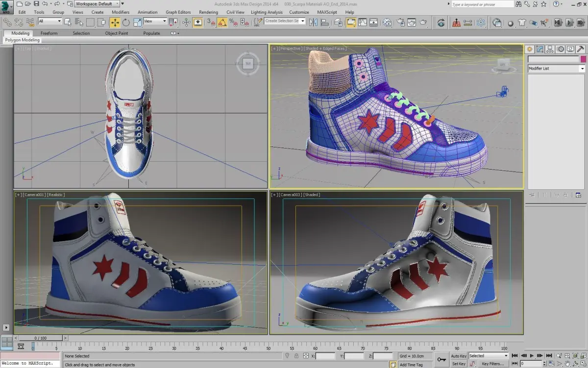Activate the Select and Rotate tool

click(x=126, y=22)
